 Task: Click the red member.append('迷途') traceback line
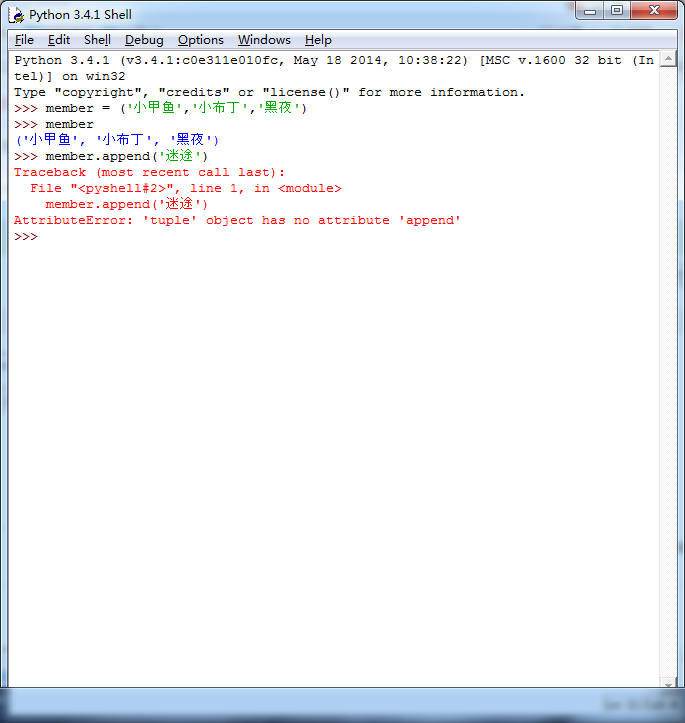point(127,204)
